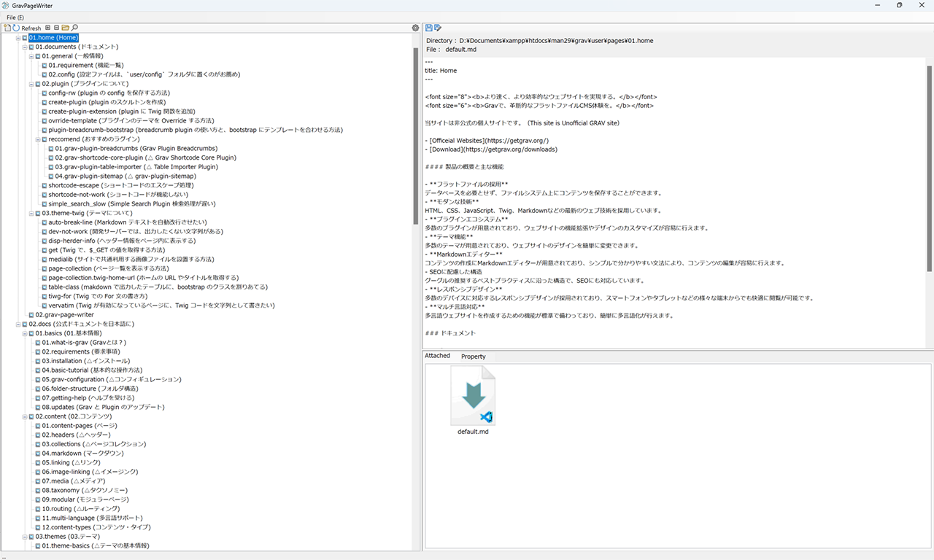Image resolution: width=934 pixels, height=560 pixels.
Task: Click the open folder icon
Action: 66,28
